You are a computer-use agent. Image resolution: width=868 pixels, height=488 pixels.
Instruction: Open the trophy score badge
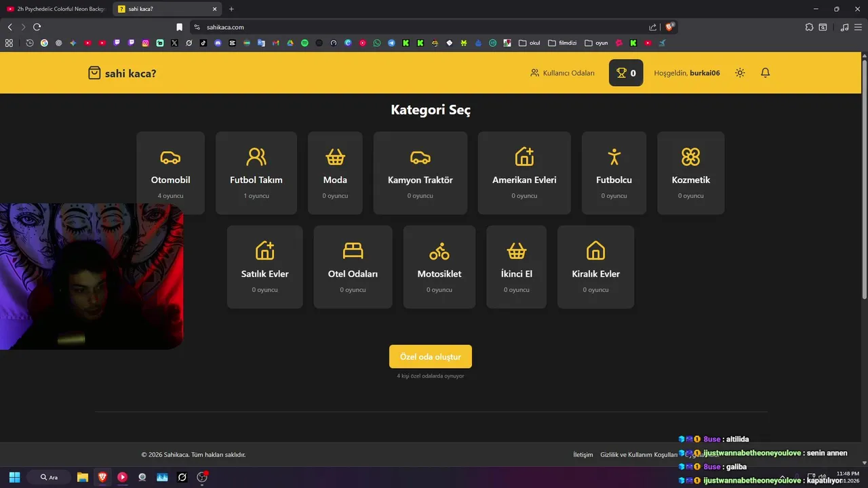point(626,73)
